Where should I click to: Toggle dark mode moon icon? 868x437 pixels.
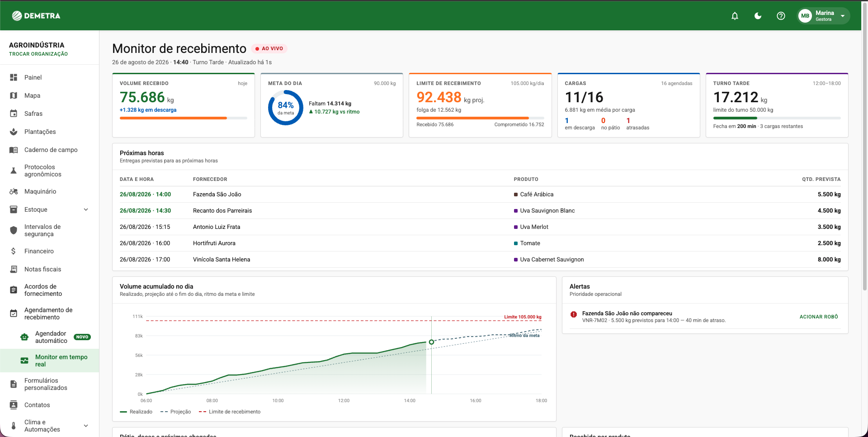(758, 16)
